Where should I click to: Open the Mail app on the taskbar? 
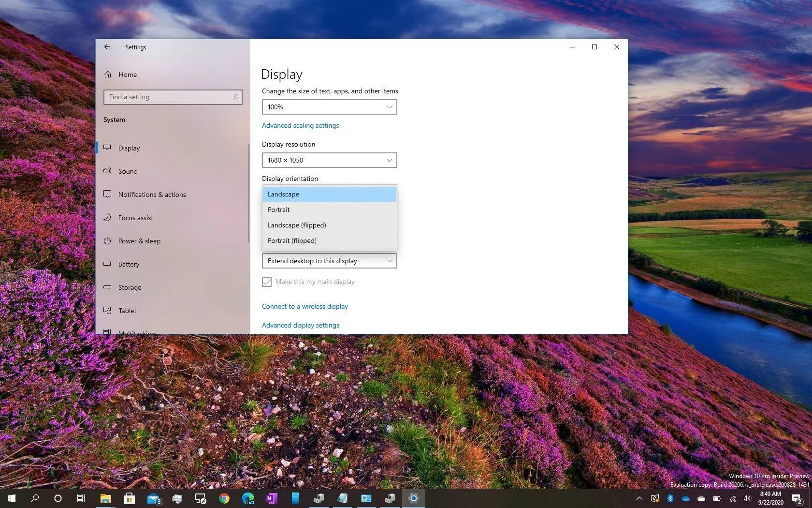click(x=154, y=498)
